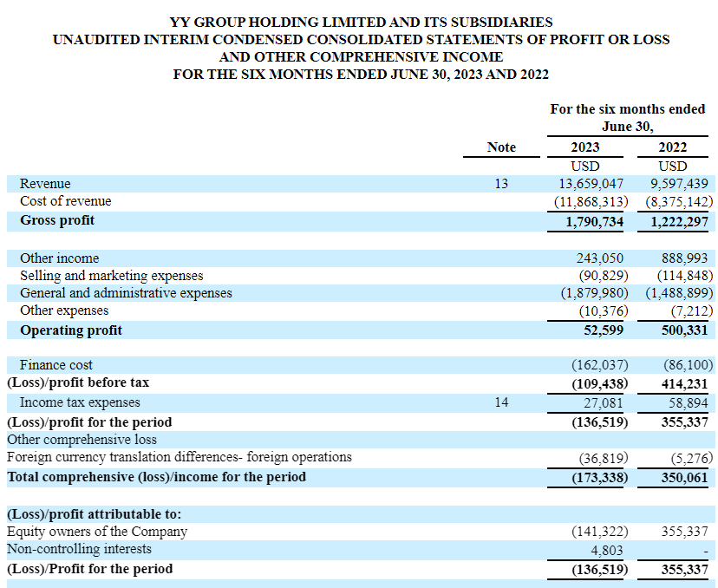Click Foreign currency translation differences label
This screenshot has width=718, height=588.
[179, 457]
